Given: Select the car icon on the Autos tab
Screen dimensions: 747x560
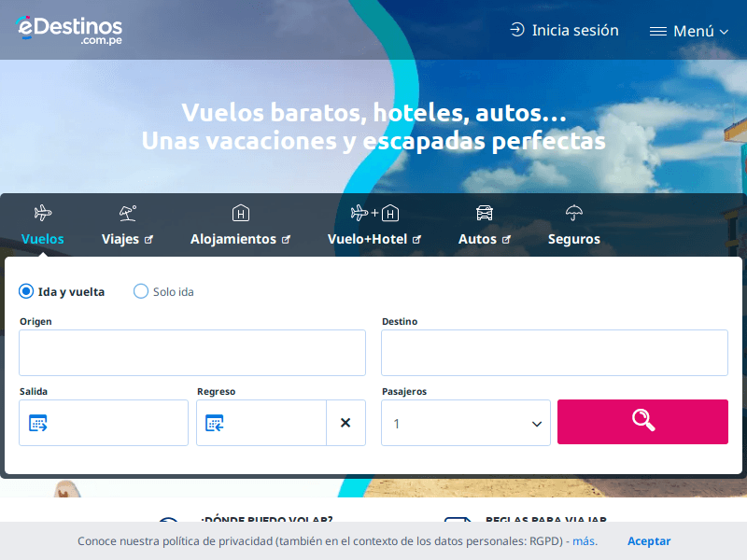Looking at the screenshot, I should pos(483,212).
